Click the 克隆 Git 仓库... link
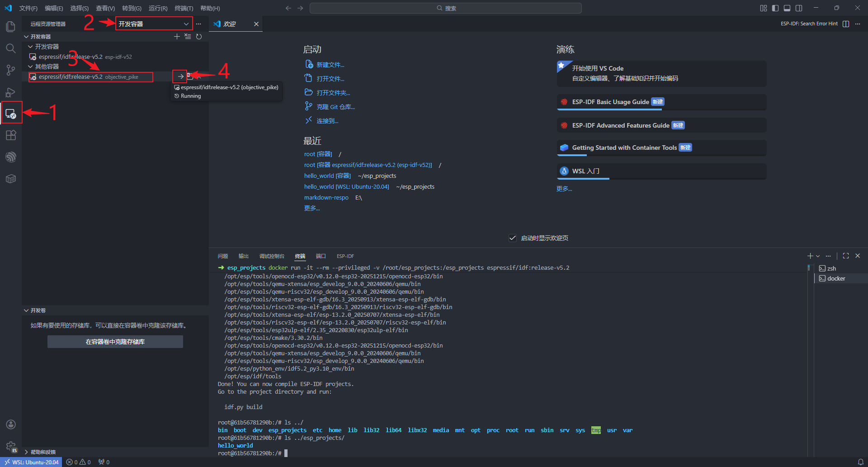Image resolution: width=868 pixels, height=467 pixels. coord(335,107)
